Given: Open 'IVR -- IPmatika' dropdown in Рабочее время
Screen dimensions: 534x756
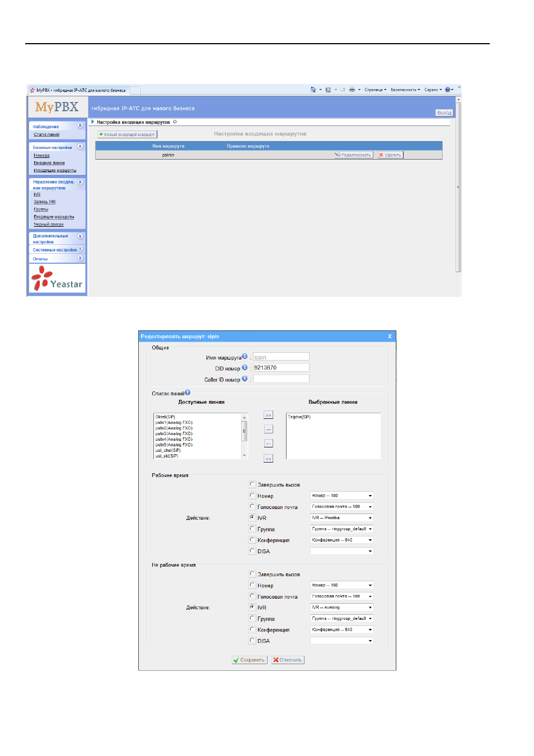Looking at the screenshot, I should (342, 518).
